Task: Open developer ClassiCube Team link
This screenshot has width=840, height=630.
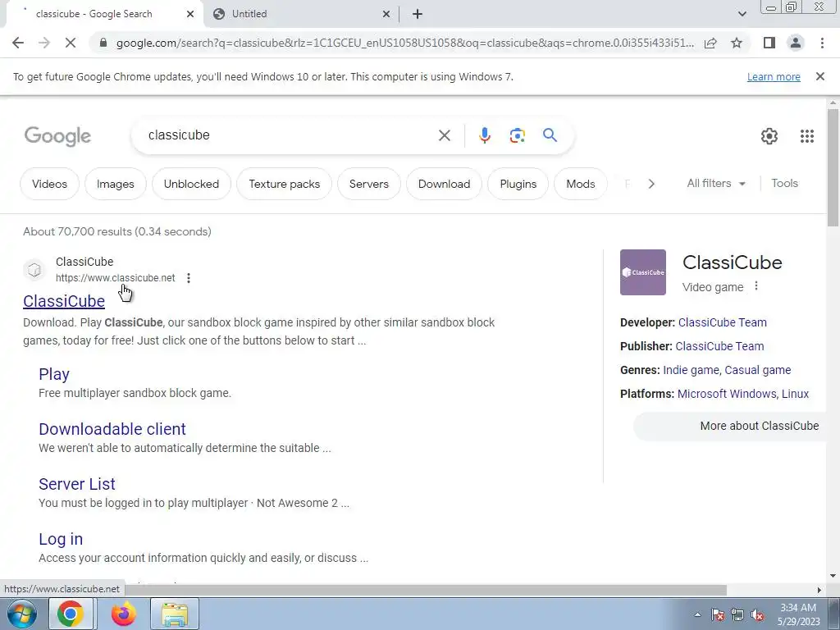Action: pos(722,322)
